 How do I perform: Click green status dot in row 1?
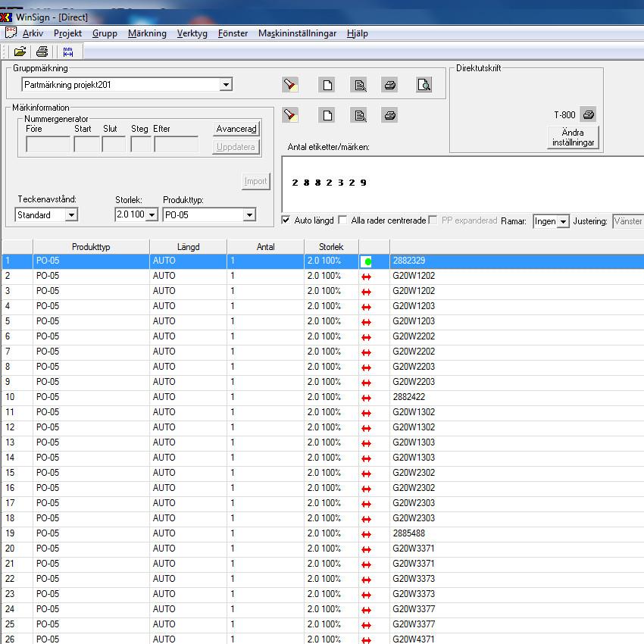click(x=367, y=261)
